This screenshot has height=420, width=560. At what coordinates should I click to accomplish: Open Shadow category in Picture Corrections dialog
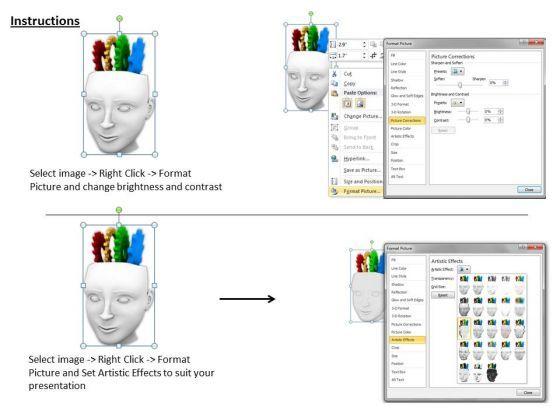click(397, 80)
